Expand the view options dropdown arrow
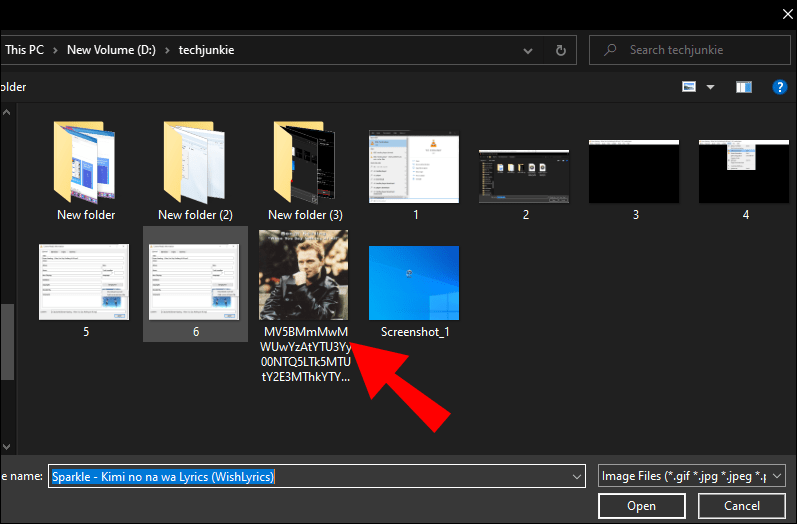797x524 pixels. (711, 87)
